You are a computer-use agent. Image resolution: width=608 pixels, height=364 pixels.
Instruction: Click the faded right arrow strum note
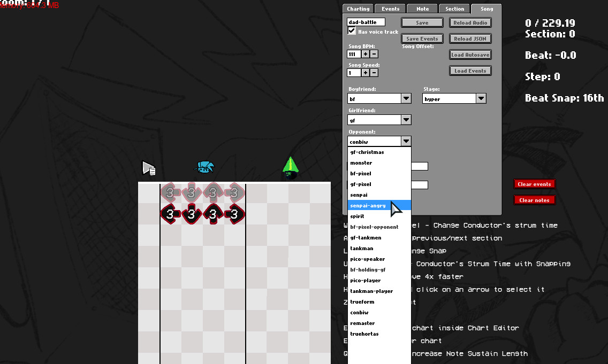click(234, 192)
